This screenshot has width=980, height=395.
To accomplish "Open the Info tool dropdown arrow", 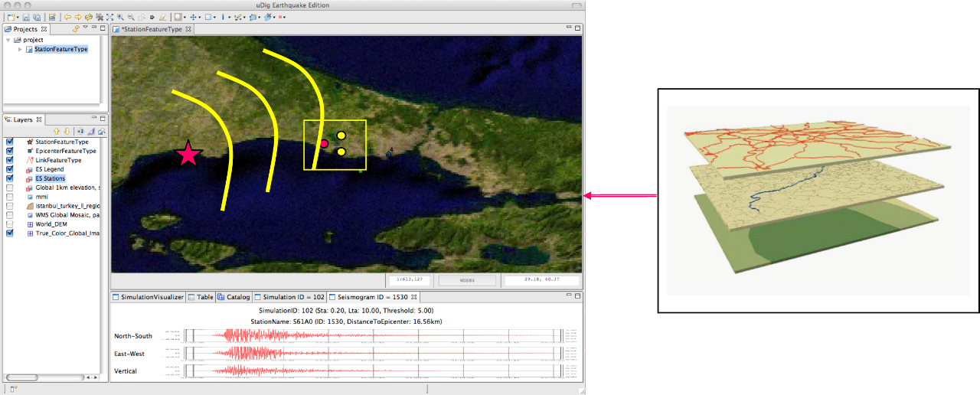I will coord(229,16).
